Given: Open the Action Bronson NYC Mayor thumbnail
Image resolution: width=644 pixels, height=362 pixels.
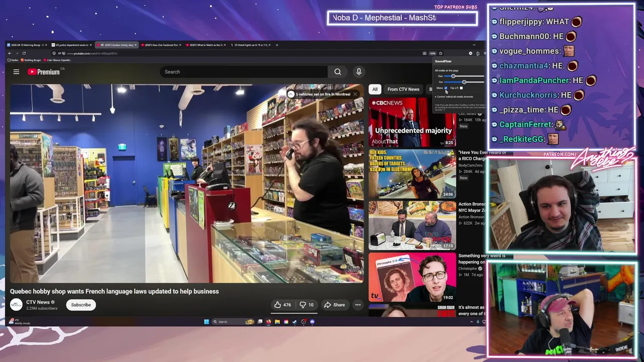Looking at the screenshot, I should pos(412,226).
